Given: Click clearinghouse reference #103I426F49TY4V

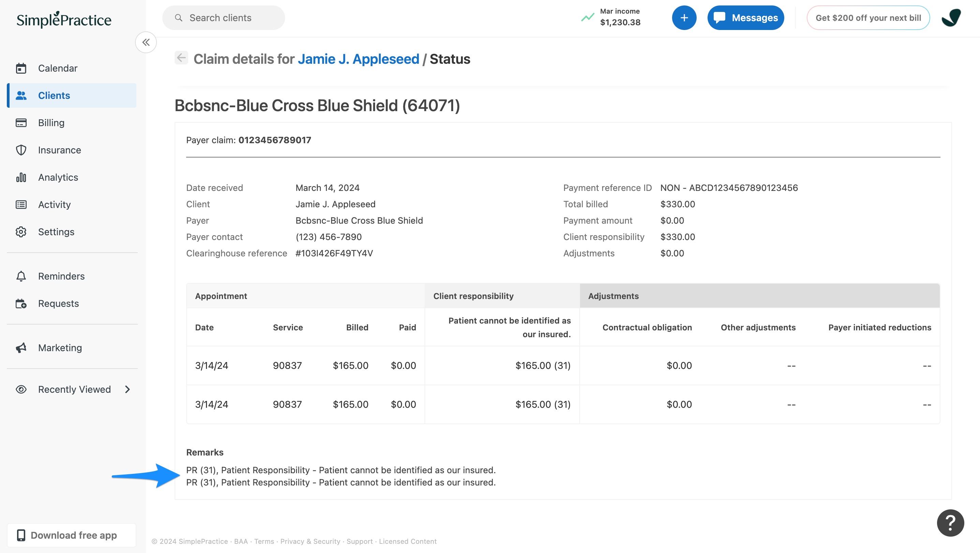Looking at the screenshot, I should pos(334,253).
